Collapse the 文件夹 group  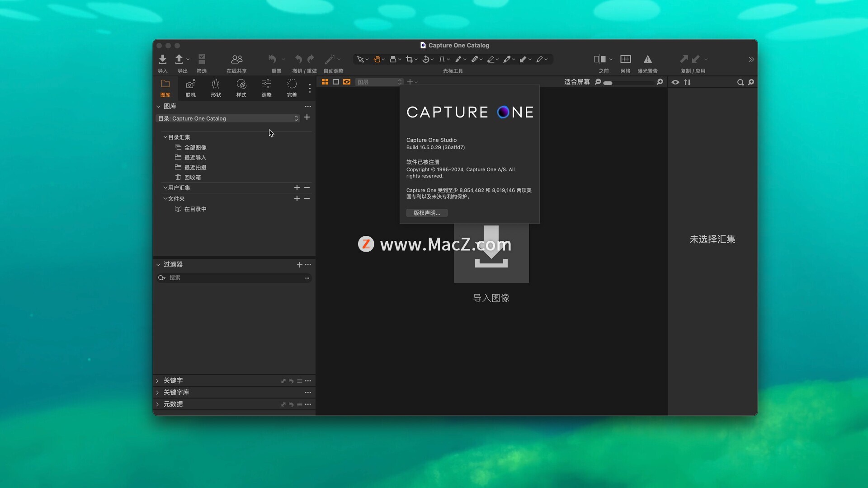tap(165, 198)
